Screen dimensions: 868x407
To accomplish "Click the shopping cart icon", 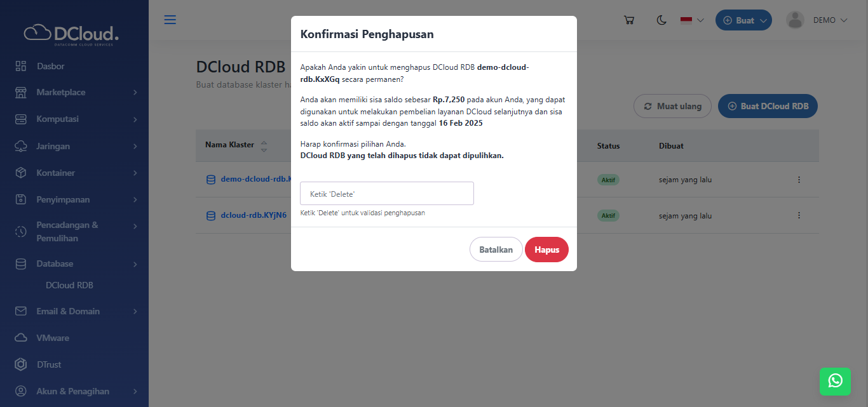I will [629, 20].
